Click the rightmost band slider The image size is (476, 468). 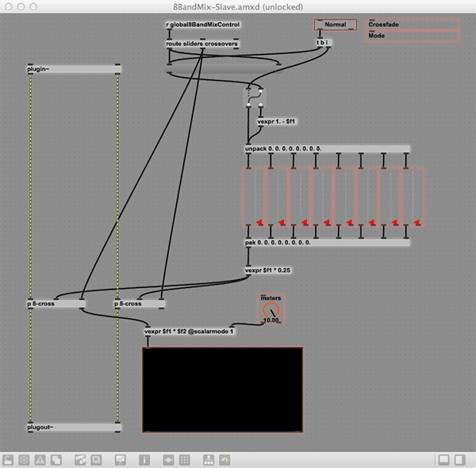point(413,197)
